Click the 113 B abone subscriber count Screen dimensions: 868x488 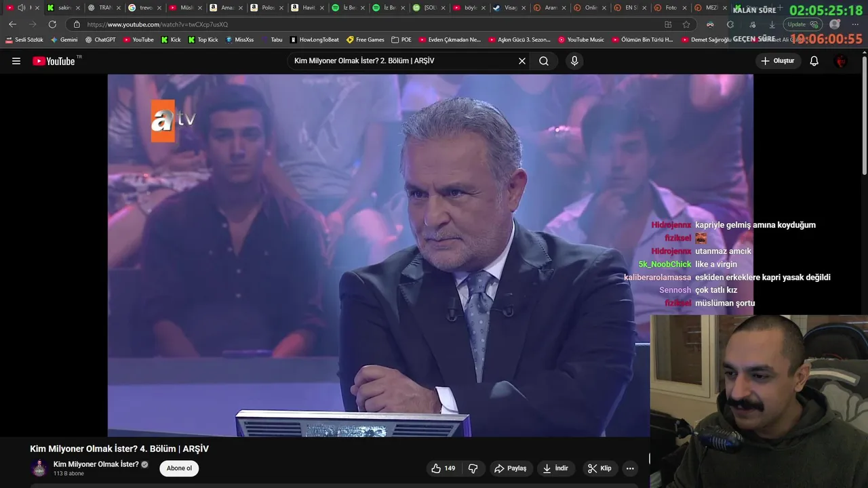pyautogui.click(x=68, y=474)
